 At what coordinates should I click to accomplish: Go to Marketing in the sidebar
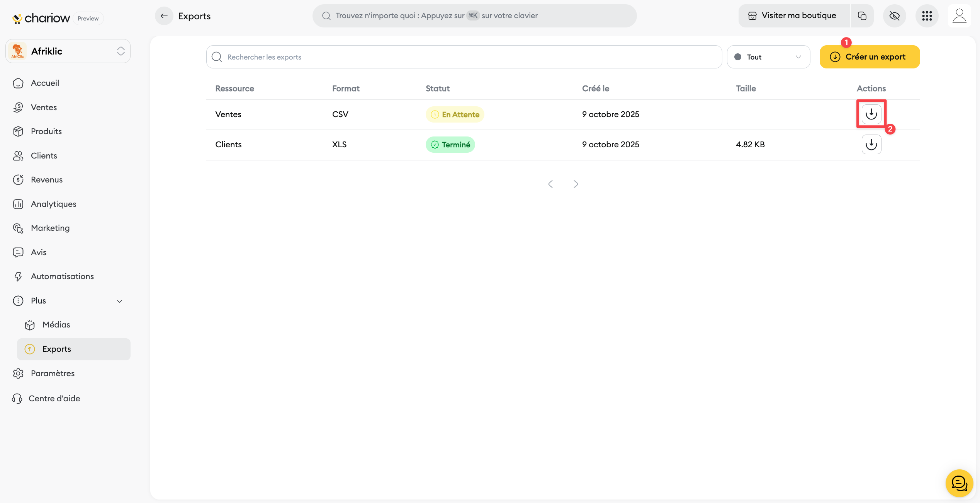(x=50, y=228)
